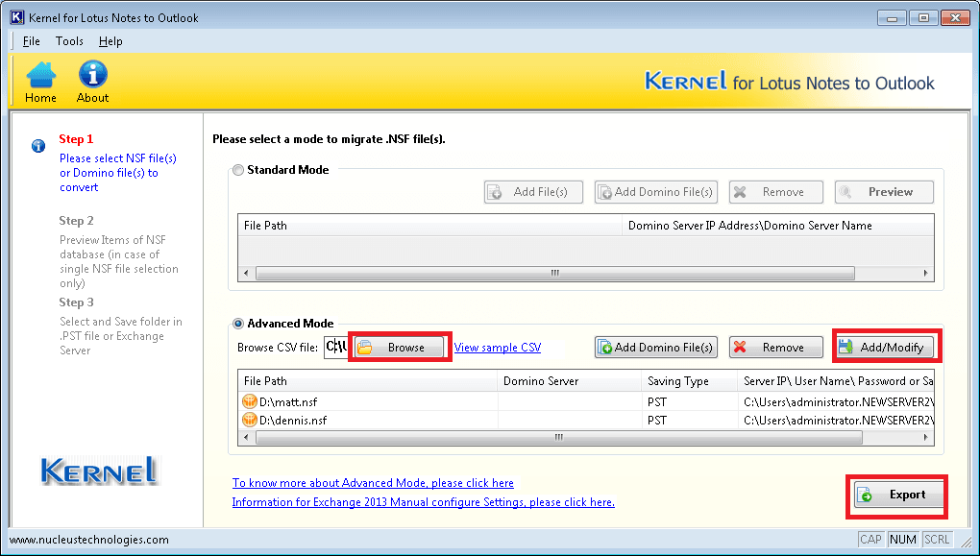Click Remove in the Standard Mode section

[x=775, y=192]
